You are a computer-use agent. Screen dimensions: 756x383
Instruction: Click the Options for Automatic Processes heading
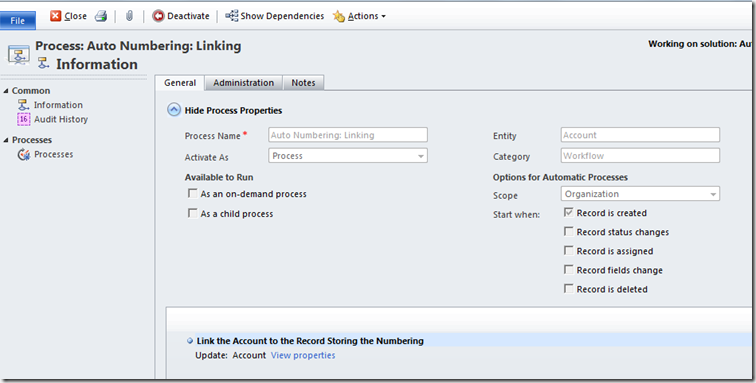tap(560, 178)
